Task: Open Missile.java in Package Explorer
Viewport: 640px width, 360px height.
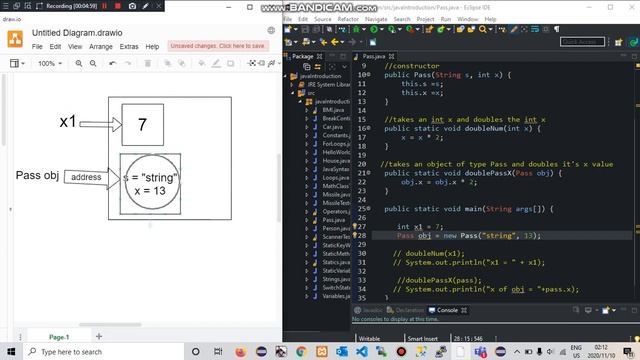Action: click(x=336, y=195)
